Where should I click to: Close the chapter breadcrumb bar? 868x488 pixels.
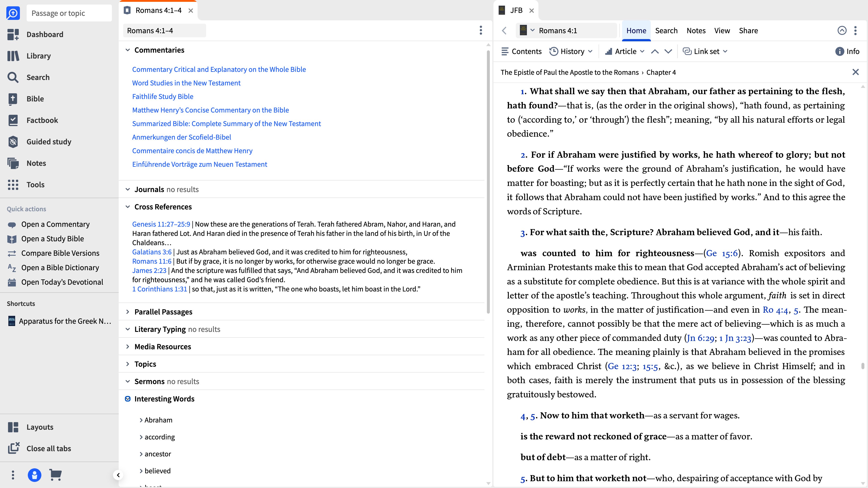(x=855, y=72)
